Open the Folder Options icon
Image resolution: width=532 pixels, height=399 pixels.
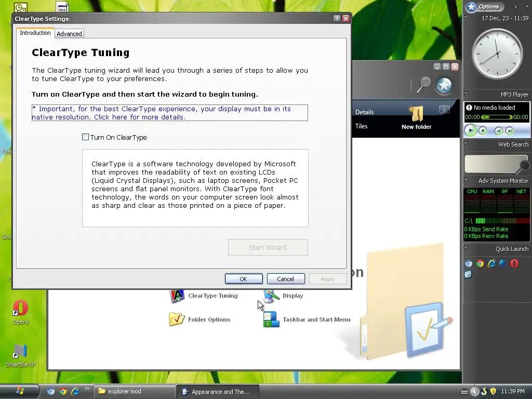(x=177, y=320)
